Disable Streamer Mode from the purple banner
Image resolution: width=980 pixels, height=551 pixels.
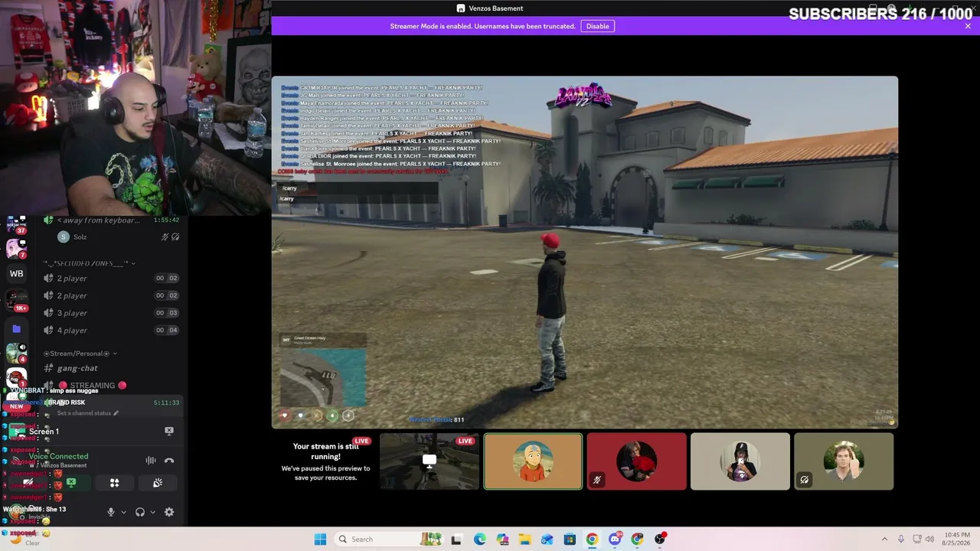[597, 26]
